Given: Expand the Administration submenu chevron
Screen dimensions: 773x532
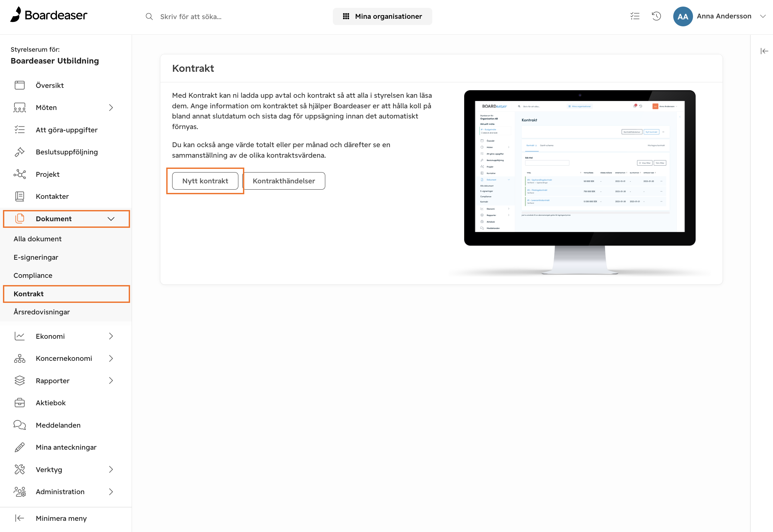Looking at the screenshot, I should point(111,492).
